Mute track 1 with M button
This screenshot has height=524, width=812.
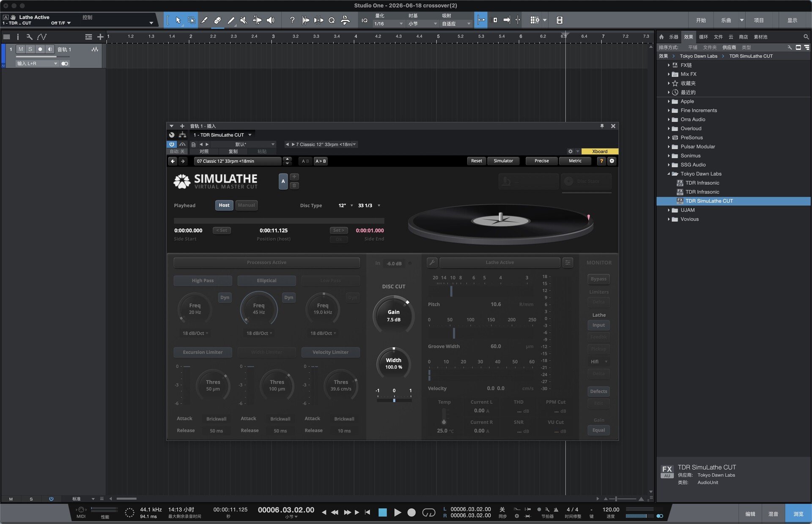click(21, 49)
